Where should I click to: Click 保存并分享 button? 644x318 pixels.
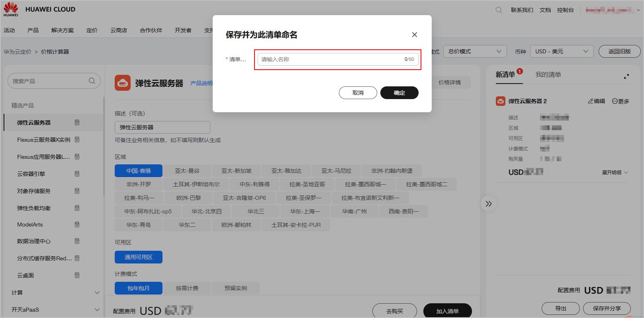point(607,308)
